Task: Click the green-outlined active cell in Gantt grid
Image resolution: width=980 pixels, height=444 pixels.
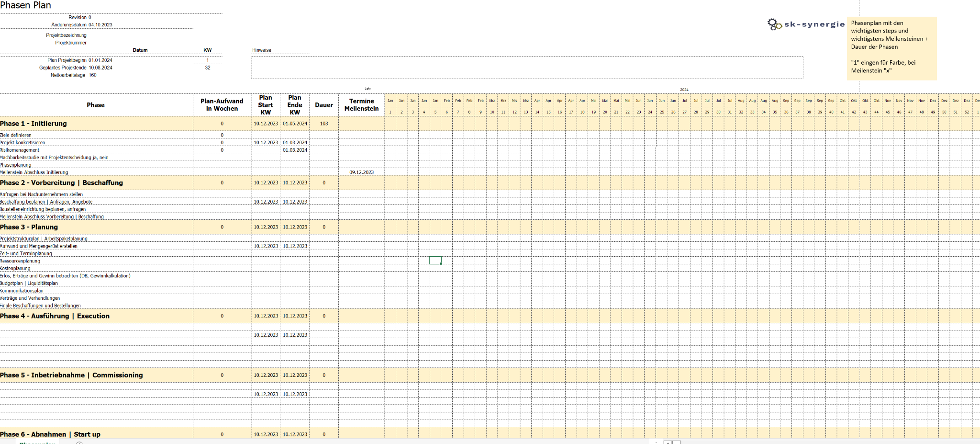Action: (x=435, y=261)
